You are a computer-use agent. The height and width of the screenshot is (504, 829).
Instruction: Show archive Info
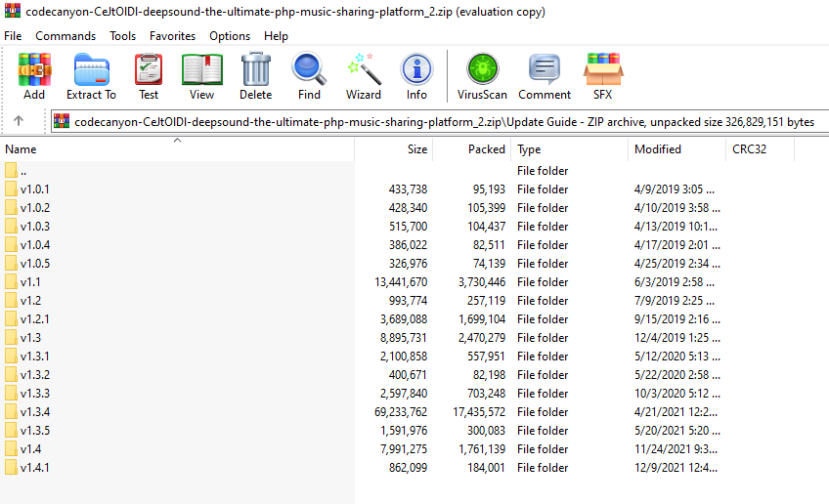pyautogui.click(x=416, y=76)
